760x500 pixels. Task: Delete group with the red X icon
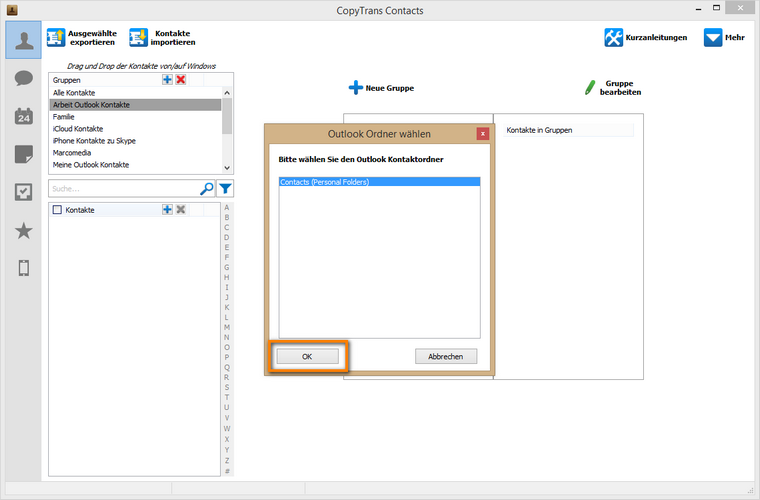pos(181,79)
